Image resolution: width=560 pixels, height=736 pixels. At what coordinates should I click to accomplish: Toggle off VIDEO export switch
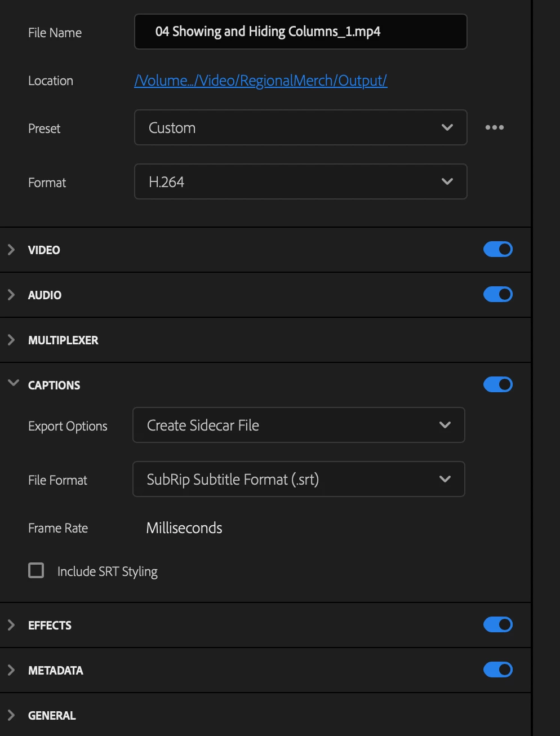coord(497,249)
